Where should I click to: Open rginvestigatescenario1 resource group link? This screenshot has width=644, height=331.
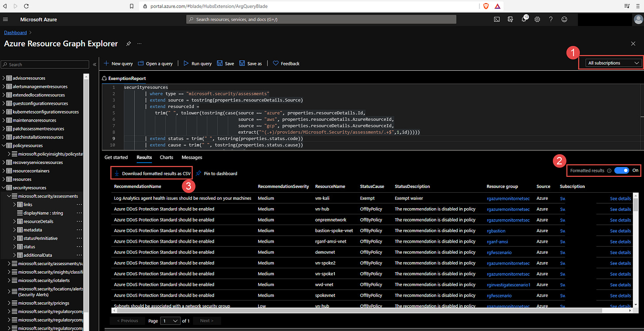tap(508, 285)
